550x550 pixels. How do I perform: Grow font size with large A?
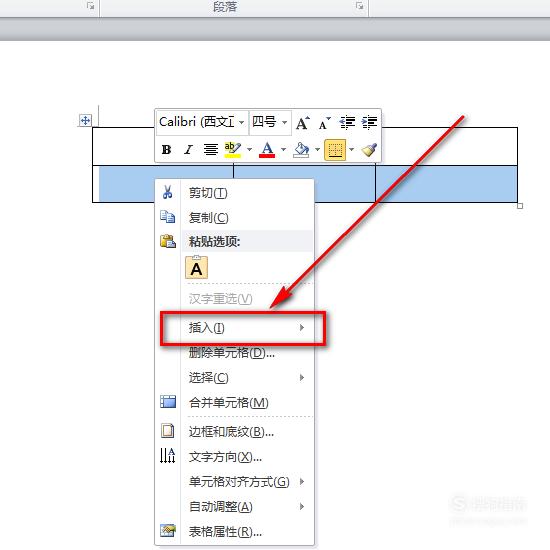[x=302, y=123]
